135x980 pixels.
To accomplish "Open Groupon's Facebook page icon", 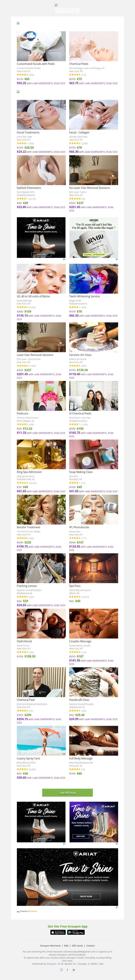I will click(67, 969).
